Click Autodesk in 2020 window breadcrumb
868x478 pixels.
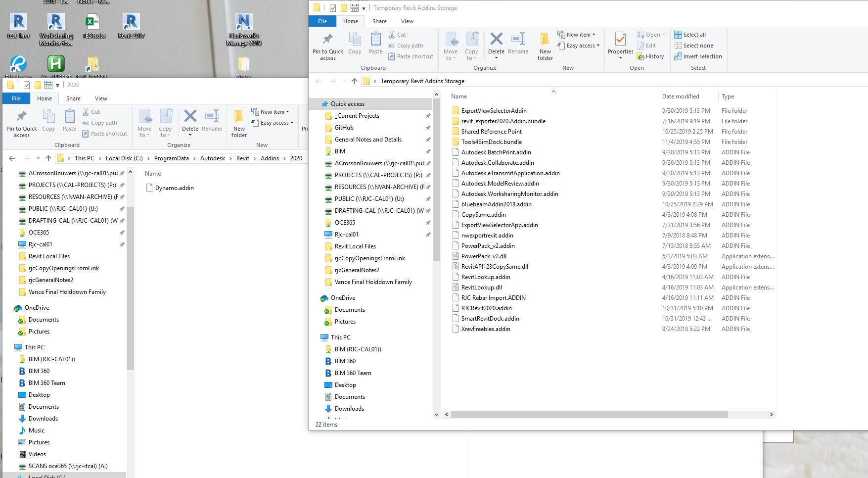(212, 158)
